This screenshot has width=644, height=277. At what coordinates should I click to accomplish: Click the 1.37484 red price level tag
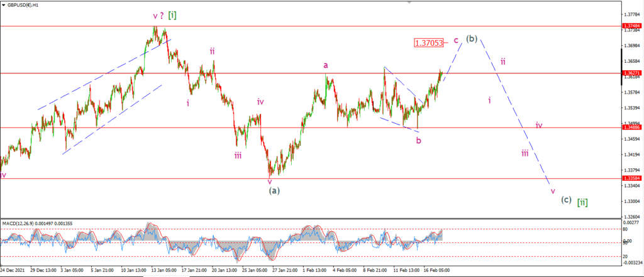pyautogui.click(x=631, y=26)
